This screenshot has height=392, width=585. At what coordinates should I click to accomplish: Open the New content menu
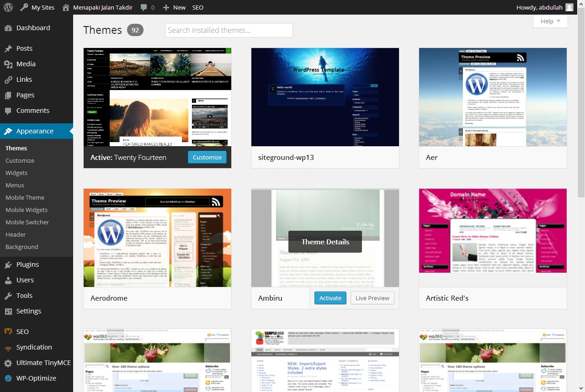[174, 7]
